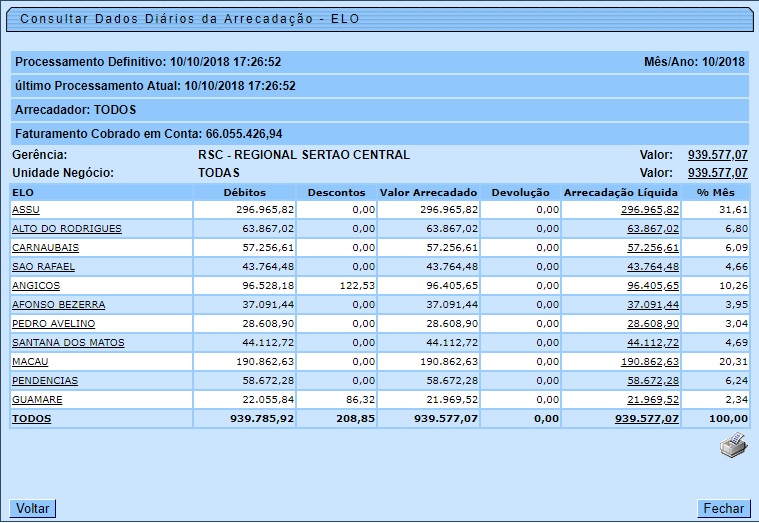Click MACAU net collection 190.862,63
The image size is (759, 523).
[x=649, y=362]
